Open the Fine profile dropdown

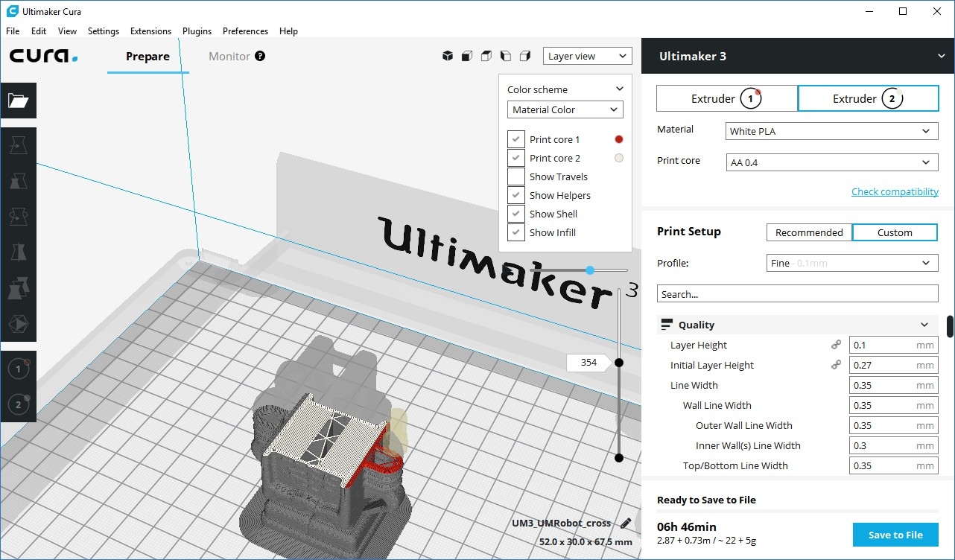(852, 263)
